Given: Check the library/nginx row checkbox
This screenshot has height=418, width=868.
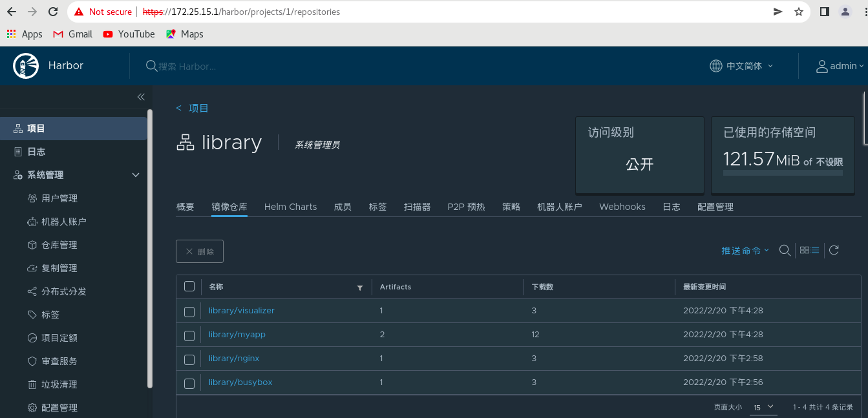Looking at the screenshot, I should pos(189,360).
